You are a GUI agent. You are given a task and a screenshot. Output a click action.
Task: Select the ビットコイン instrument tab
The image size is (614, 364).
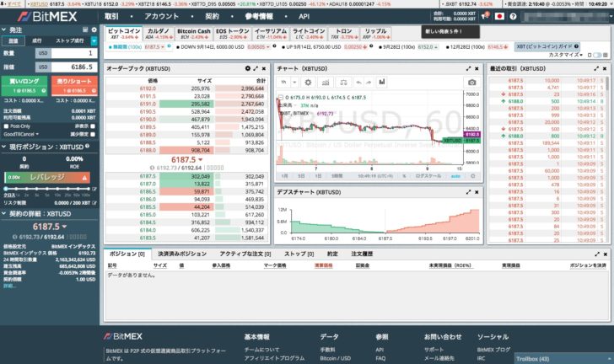pos(124,34)
